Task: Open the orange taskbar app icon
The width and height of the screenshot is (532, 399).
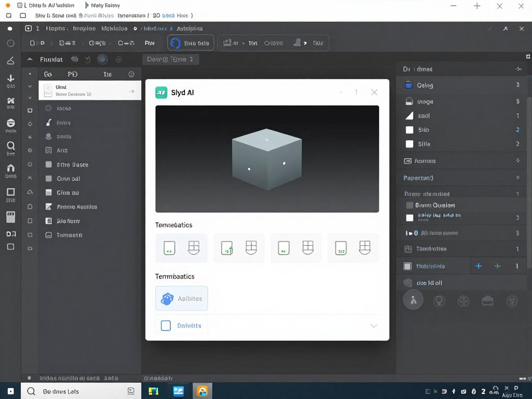Action: click(203, 391)
